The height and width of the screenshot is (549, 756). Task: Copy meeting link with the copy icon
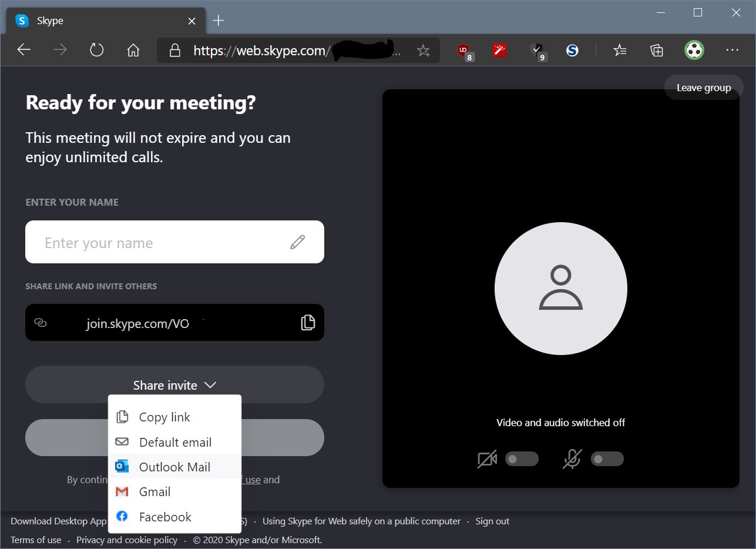(308, 322)
